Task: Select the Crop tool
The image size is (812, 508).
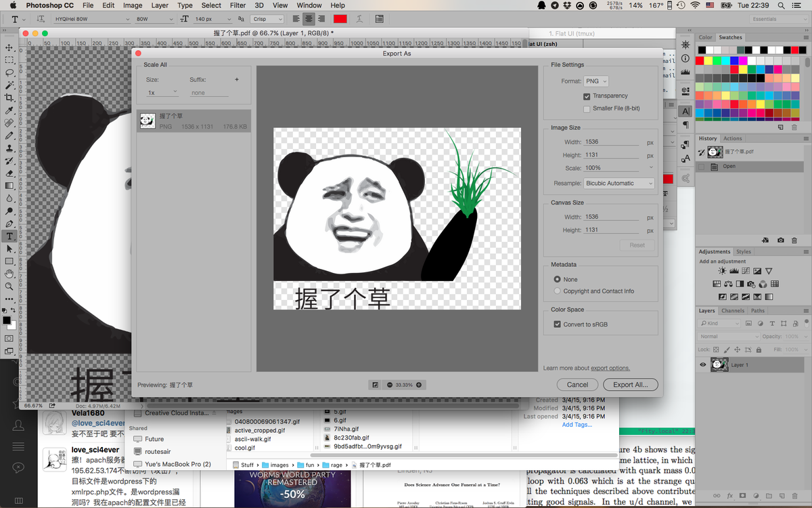Action: tap(9, 98)
